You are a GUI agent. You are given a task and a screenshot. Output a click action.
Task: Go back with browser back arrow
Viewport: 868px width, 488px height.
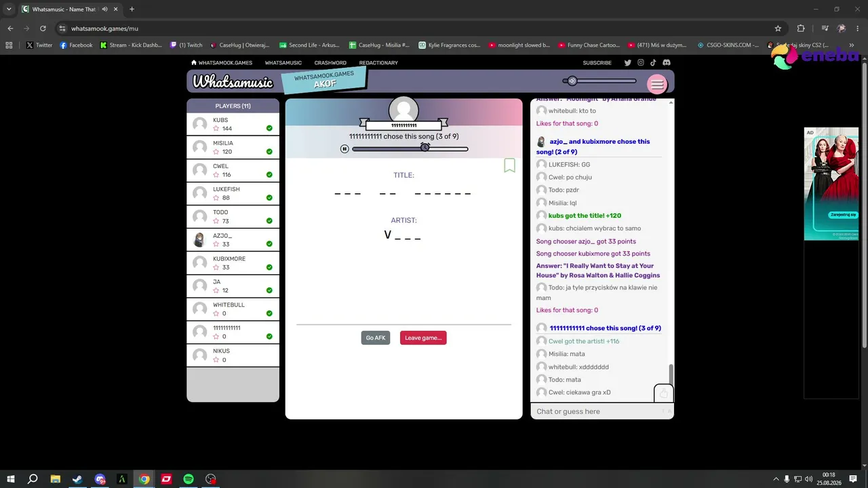pos(10,28)
